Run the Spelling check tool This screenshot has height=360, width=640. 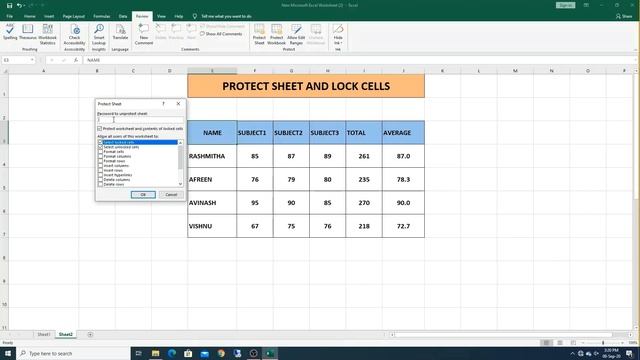(10, 32)
